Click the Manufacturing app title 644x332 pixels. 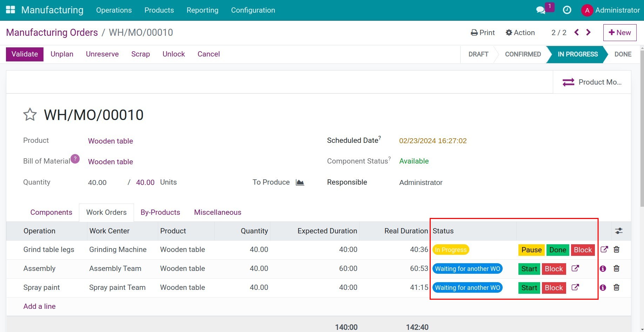click(52, 10)
